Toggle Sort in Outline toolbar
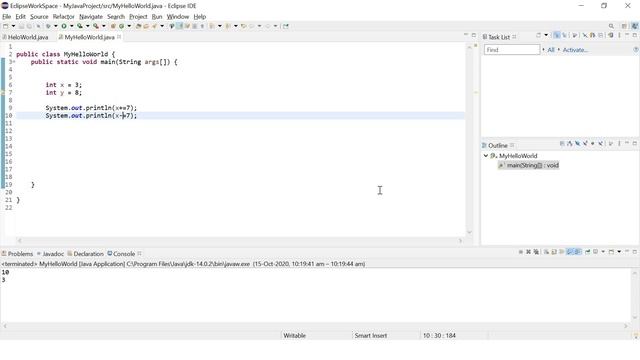This screenshot has width=640, height=360. 570,144
